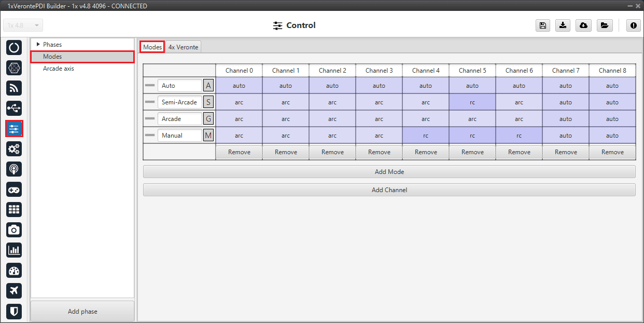Image resolution: width=644 pixels, height=323 pixels.
Task: Open the USB connections sidebar icon
Action: point(14,109)
